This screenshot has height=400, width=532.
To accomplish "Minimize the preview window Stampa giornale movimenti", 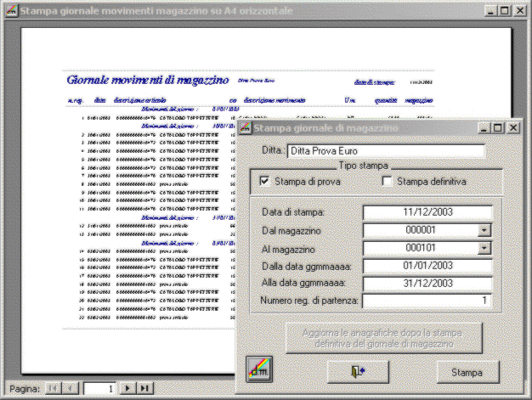I will tap(490, 10).
